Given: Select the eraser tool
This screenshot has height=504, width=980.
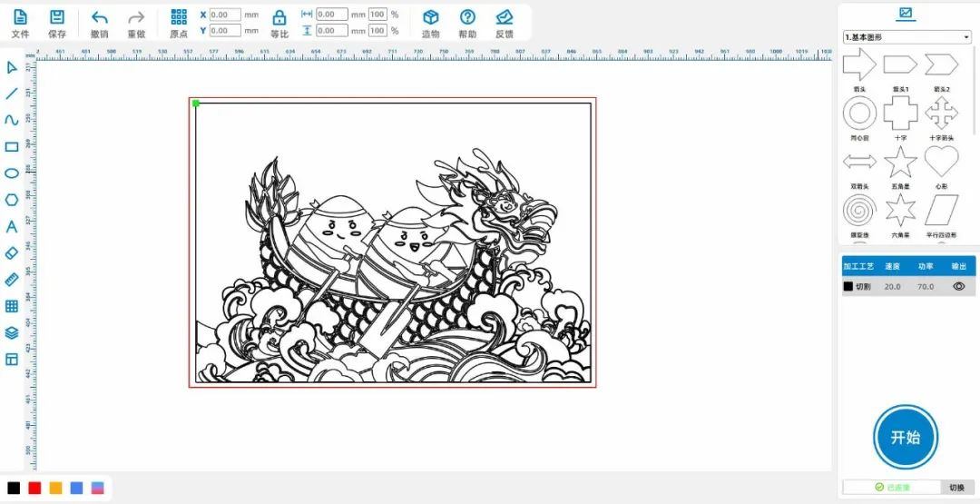Looking at the screenshot, I should [12, 253].
